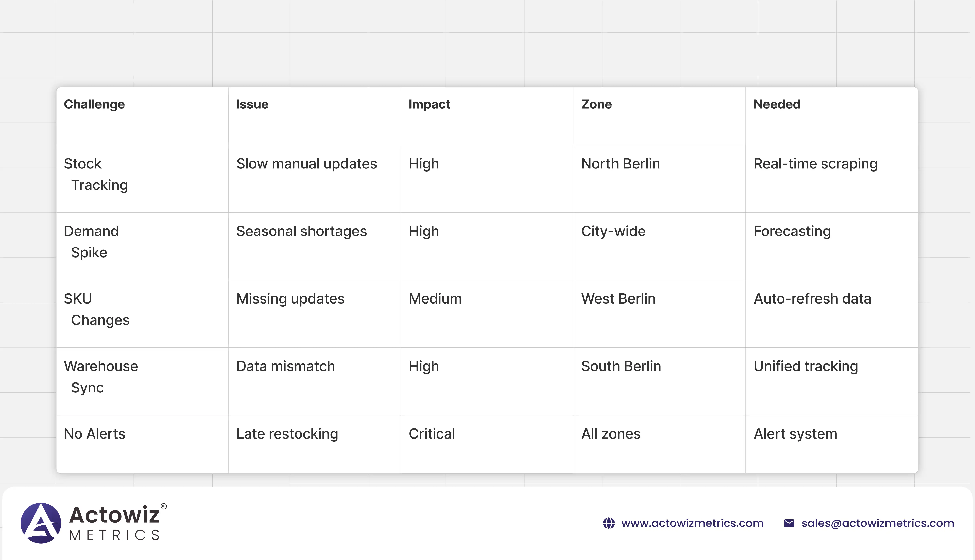Click the Alert system cell

(795, 434)
